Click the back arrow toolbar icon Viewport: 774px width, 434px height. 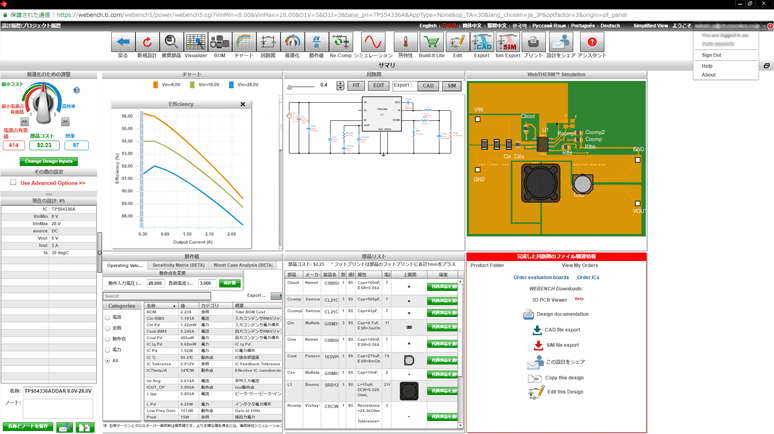tap(123, 42)
